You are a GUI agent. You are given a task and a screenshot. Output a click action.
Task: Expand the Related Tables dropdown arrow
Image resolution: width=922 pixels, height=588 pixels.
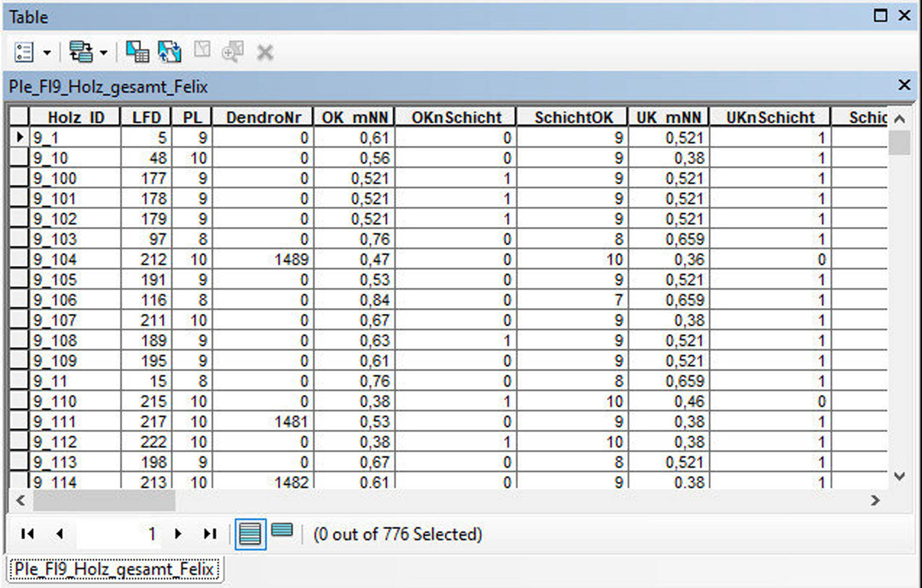(x=104, y=53)
